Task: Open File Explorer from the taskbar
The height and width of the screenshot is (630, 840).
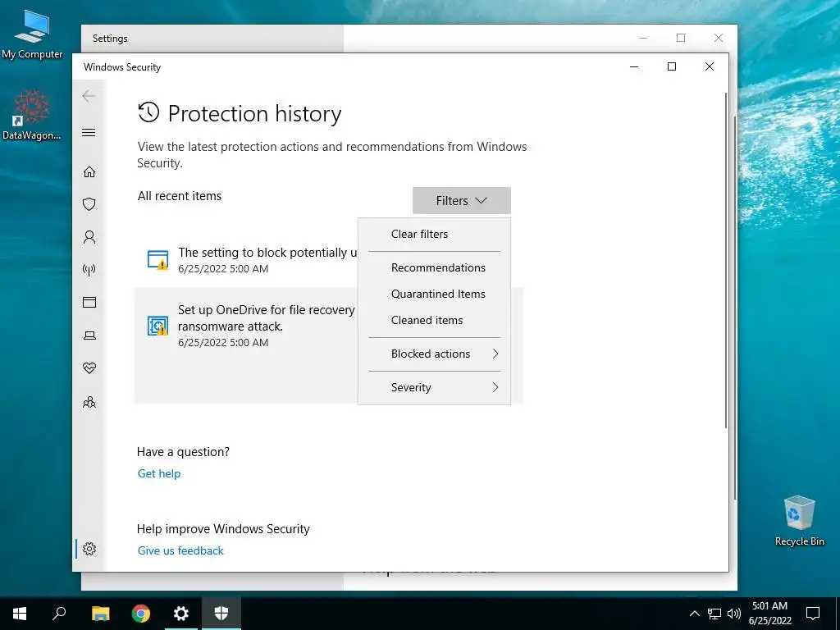Action: pos(100,614)
